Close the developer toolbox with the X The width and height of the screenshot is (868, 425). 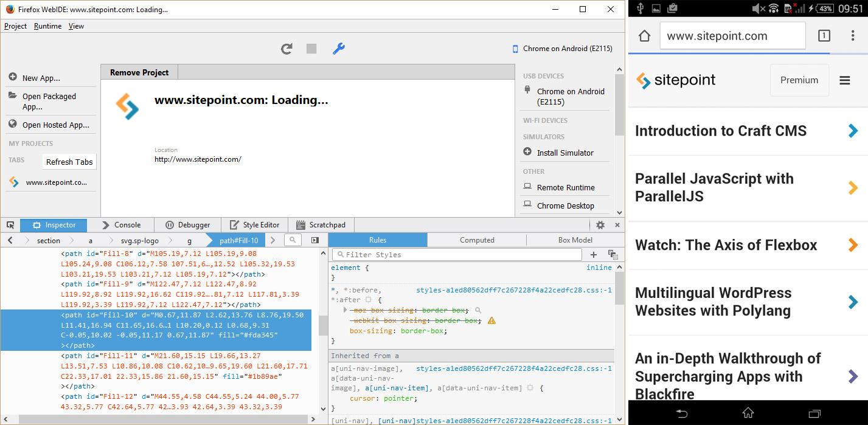point(617,225)
